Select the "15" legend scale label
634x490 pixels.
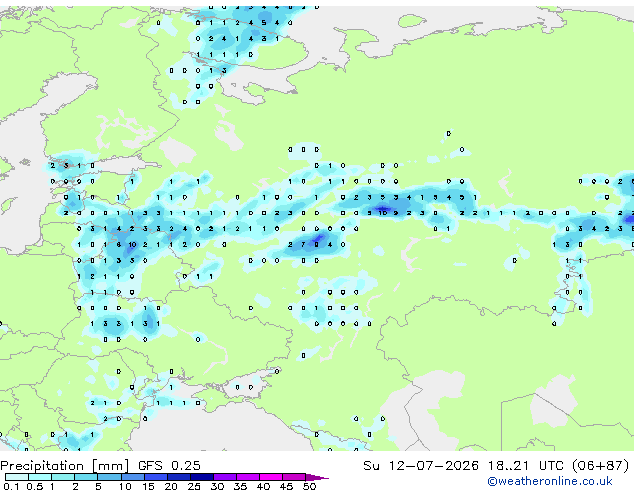tap(148, 486)
